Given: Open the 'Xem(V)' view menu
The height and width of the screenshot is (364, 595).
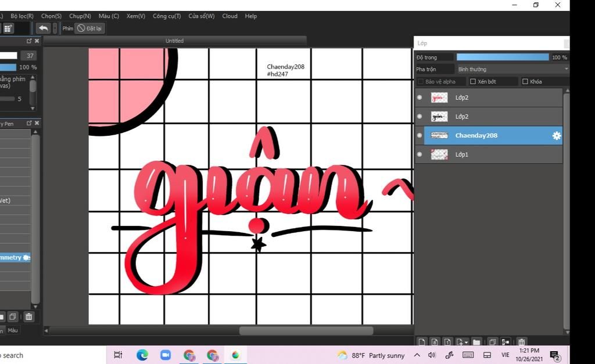Looking at the screenshot, I should pos(136,16).
